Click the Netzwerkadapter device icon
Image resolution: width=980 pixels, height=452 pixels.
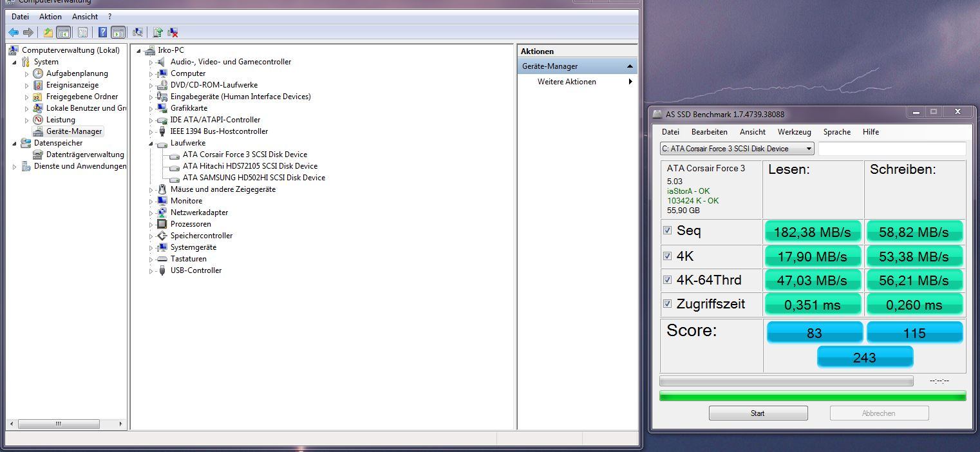[x=162, y=212]
